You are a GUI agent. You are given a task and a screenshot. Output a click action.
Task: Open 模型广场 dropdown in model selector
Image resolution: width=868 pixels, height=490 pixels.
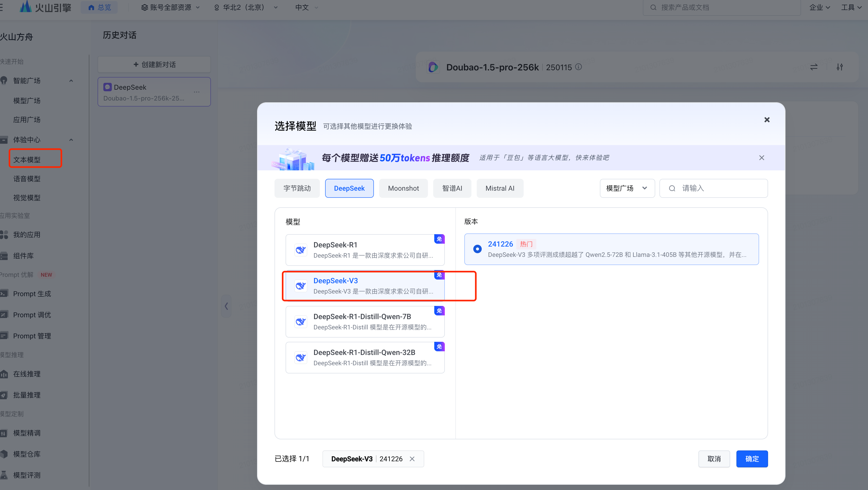pyautogui.click(x=626, y=188)
